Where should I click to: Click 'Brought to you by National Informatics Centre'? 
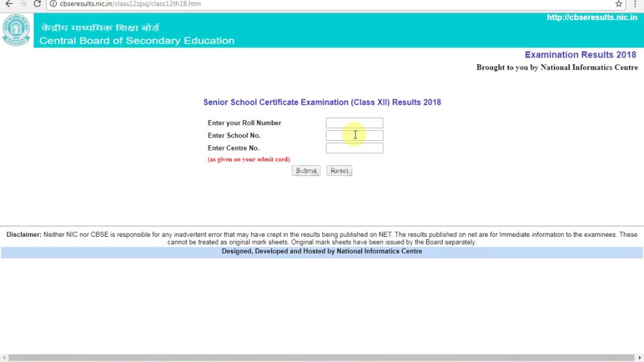coord(557,67)
